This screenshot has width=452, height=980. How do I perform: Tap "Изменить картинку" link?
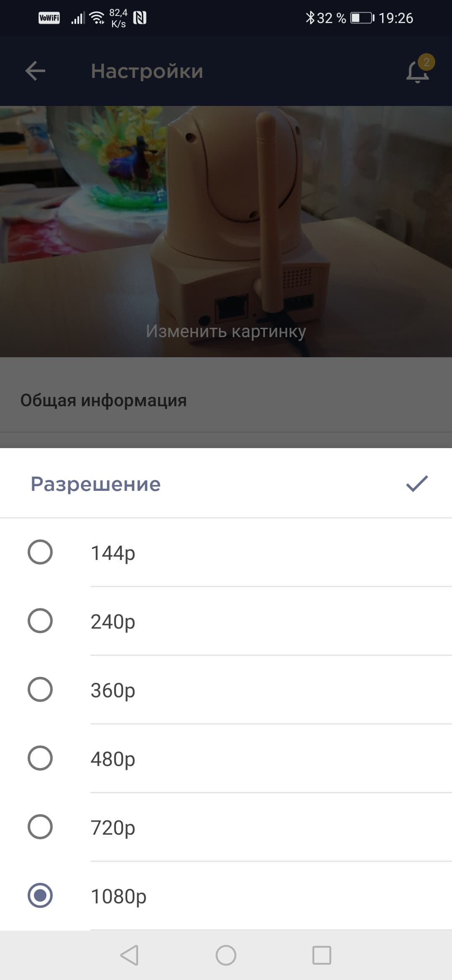(226, 331)
